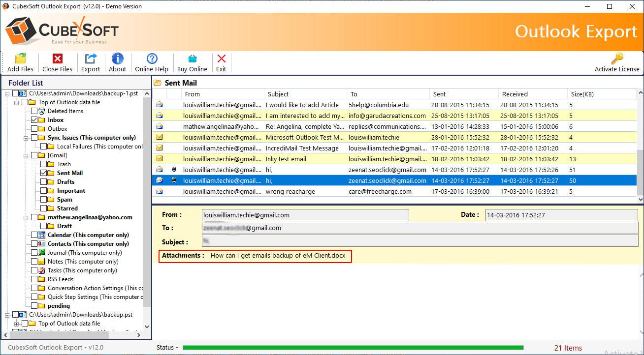Select the IncrediMail Test Message email
The width and height of the screenshot is (644, 355).
pos(394,148)
